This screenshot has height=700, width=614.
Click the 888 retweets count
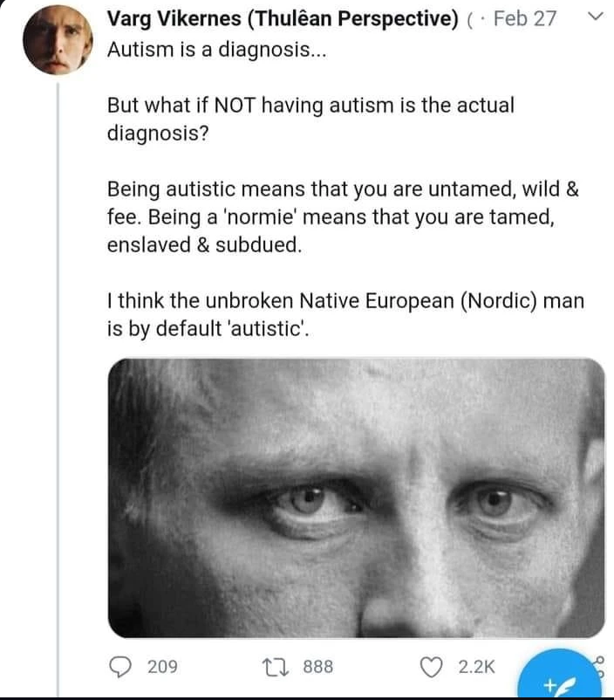point(318,667)
